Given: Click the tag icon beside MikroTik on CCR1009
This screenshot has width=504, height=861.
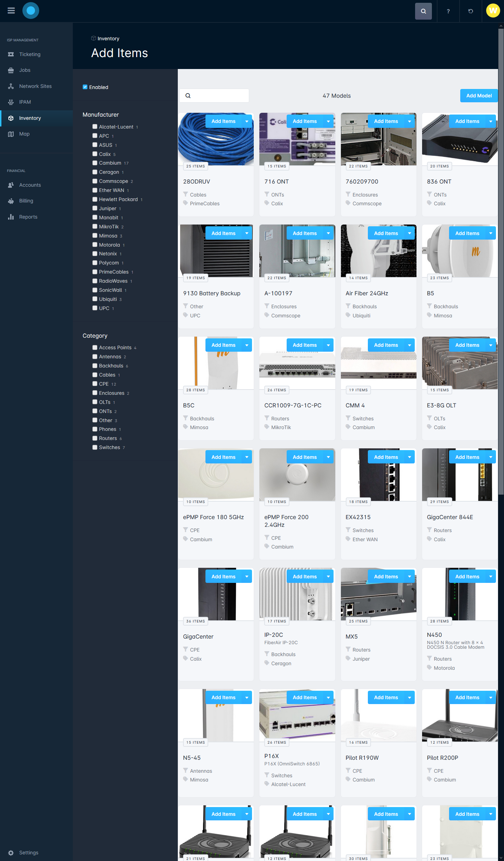Looking at the screenshot, I should click(267, 427).
